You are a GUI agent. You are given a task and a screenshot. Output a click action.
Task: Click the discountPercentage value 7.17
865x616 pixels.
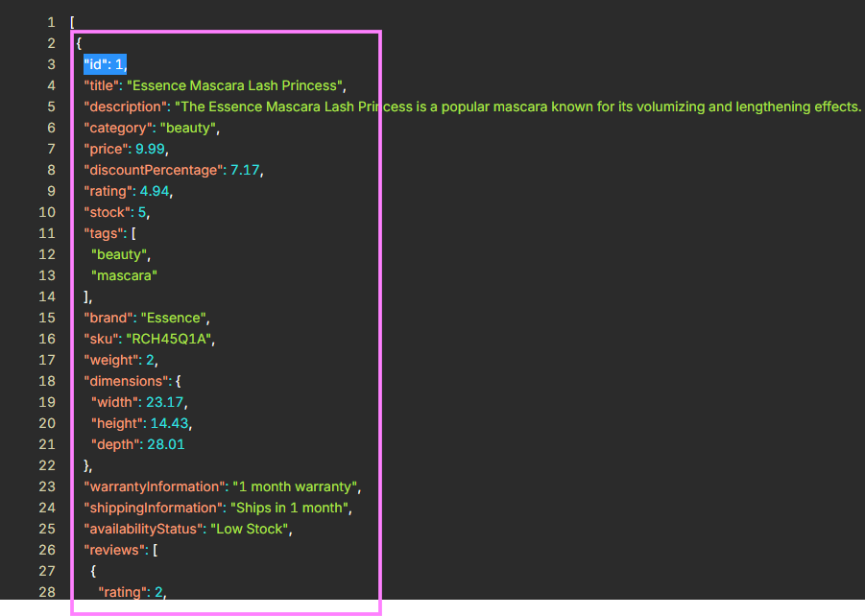pos(245,170)
